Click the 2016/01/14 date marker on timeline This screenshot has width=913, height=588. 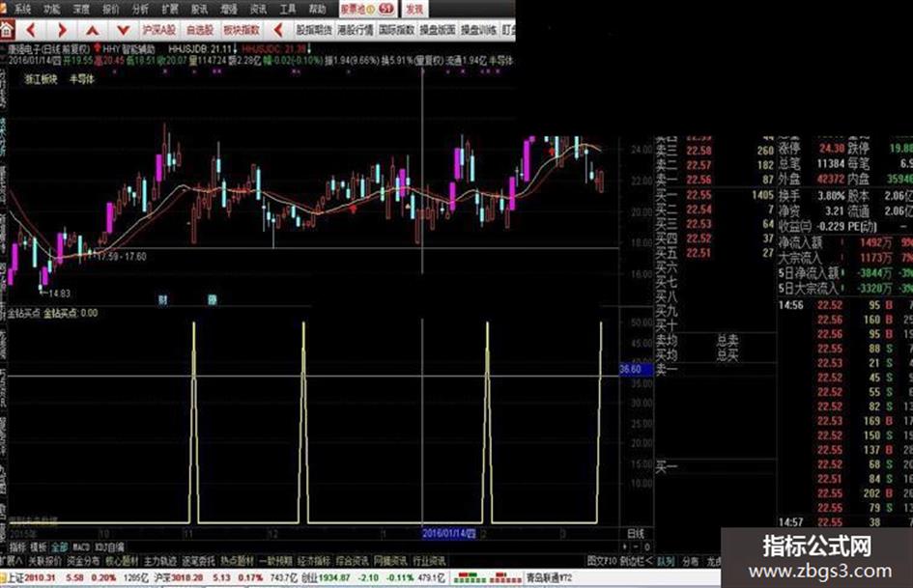click(x=449, y=533)
